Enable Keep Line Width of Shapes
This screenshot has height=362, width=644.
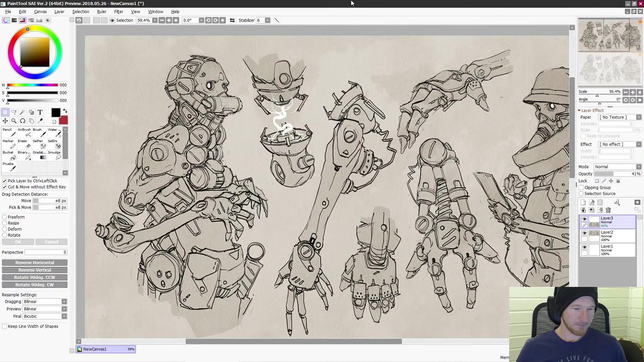(5, 326)
